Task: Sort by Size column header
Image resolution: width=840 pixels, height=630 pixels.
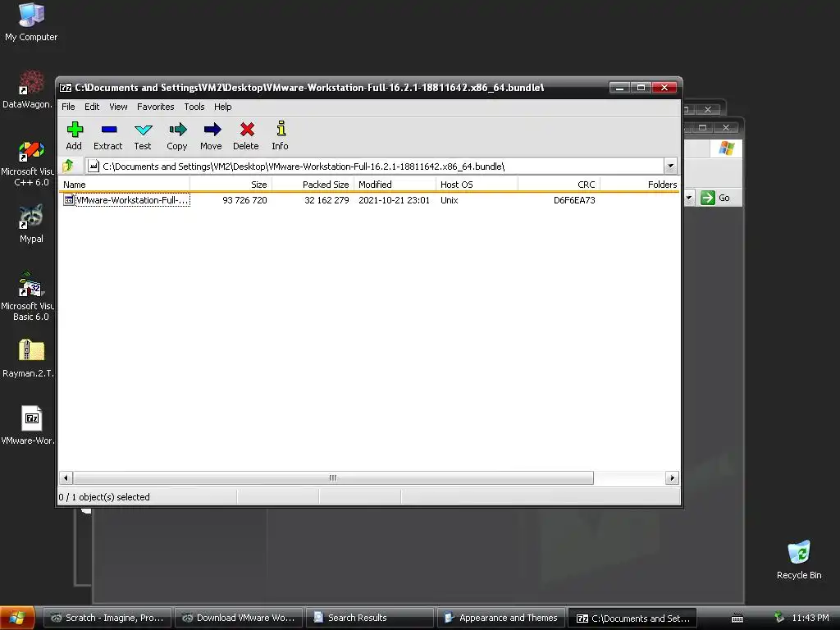Action: click(231, 185)
